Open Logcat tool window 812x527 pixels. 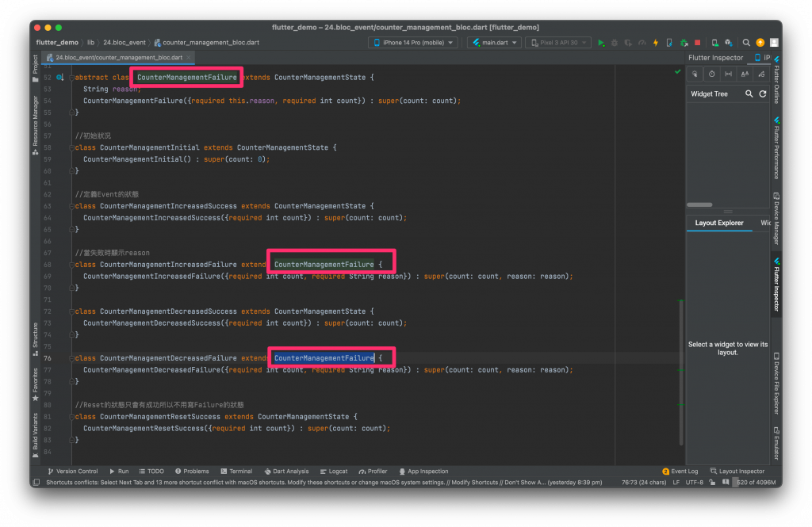point(334,472)
